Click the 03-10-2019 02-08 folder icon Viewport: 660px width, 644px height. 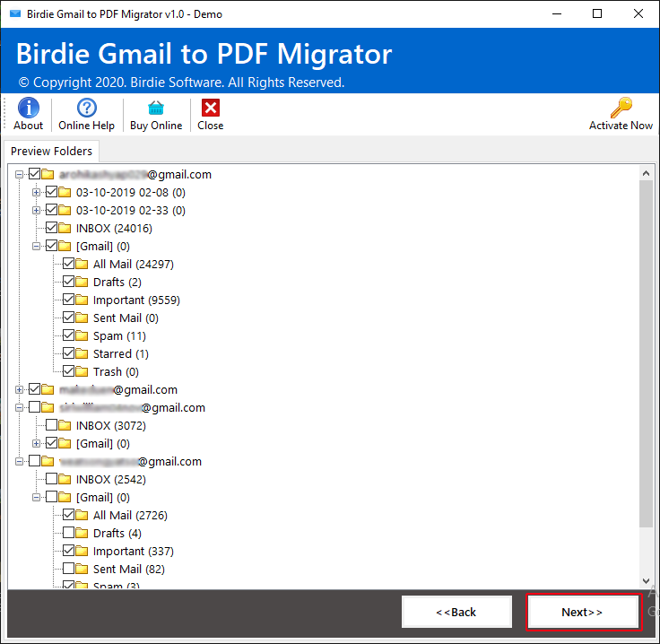(x=65, y=192)
